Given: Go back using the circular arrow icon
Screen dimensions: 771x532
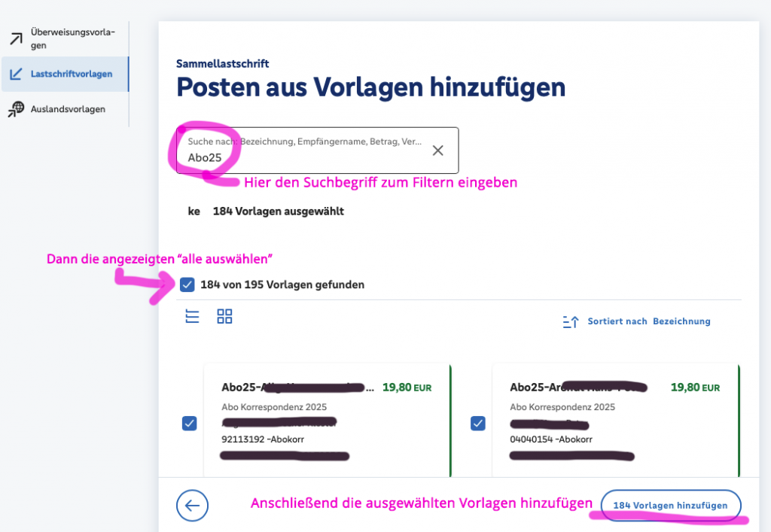Looking at the screenshot, I should [192, 505].
